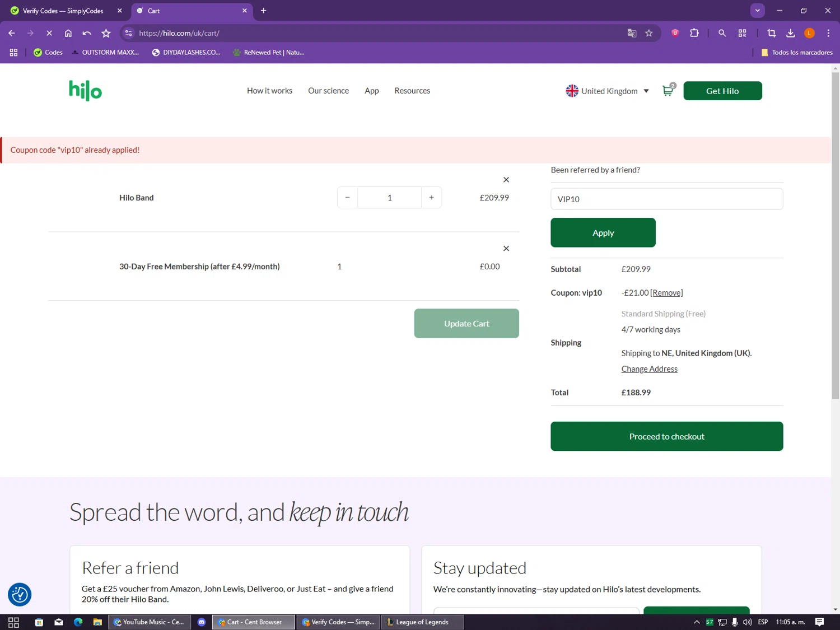
Task: Click the Hilo Band quantity field
Action: pos(389,198)
